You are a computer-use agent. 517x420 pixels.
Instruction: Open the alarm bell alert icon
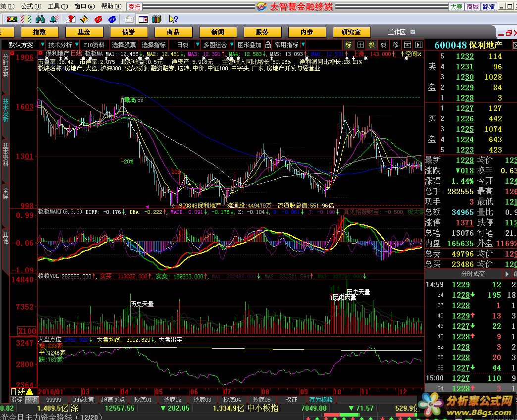click(x=54, y=19)
